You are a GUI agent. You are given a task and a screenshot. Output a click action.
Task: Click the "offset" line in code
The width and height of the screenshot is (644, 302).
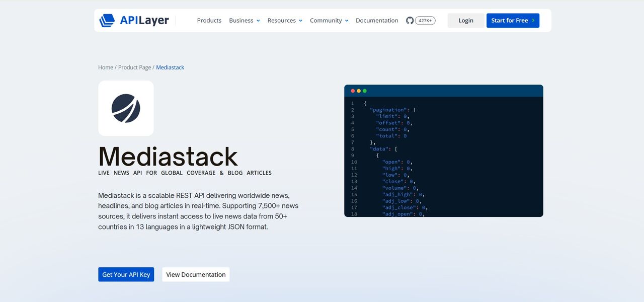[x=394, y=123]
